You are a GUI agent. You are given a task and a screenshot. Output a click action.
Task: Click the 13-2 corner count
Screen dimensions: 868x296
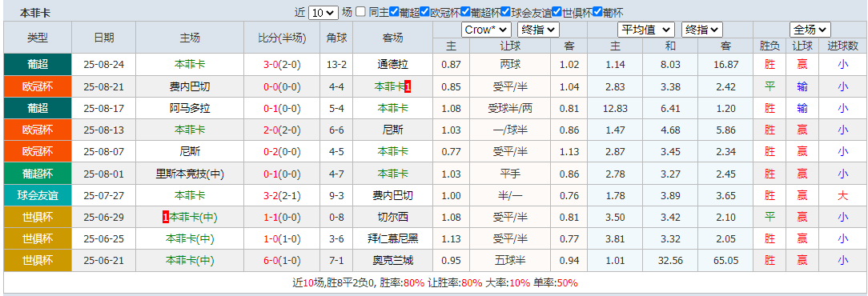336,65
